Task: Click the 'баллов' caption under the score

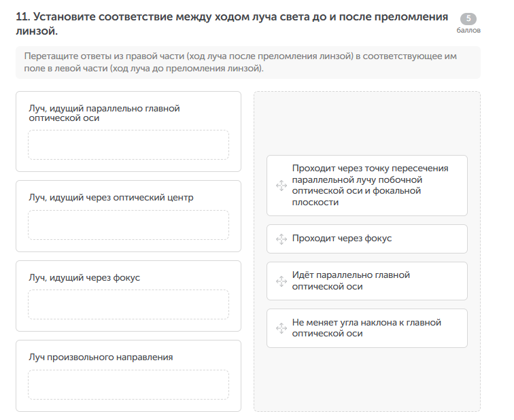Action: point(468,31)
